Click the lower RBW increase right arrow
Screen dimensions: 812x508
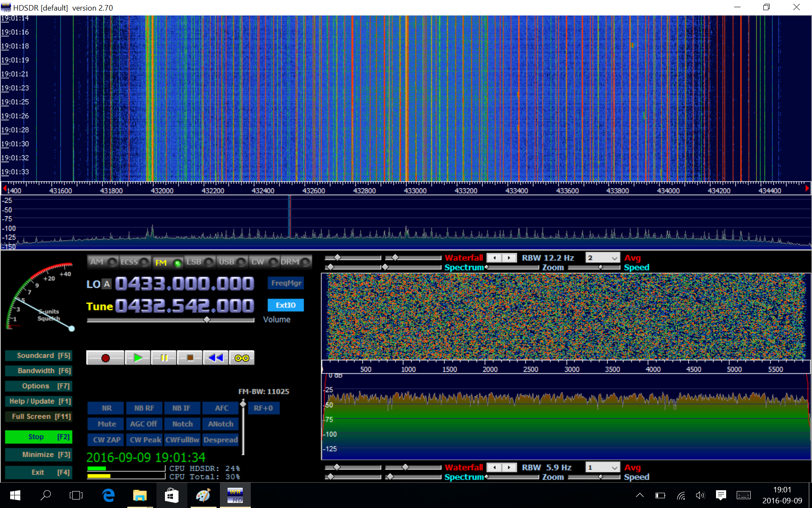coord(509,467)
